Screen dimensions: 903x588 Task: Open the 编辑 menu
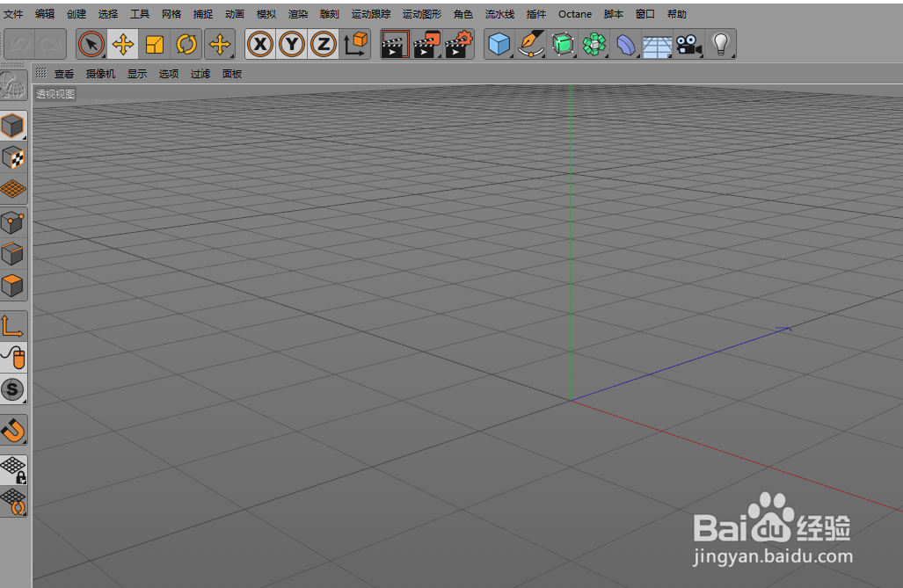pos(44,14)
